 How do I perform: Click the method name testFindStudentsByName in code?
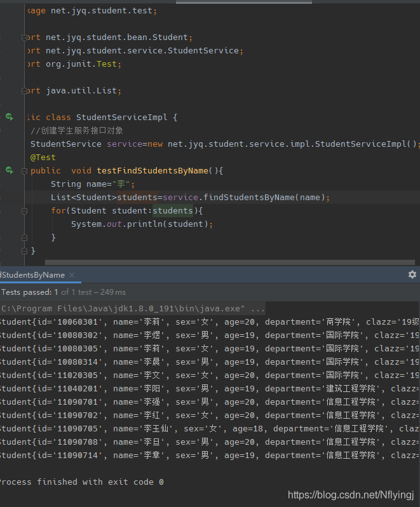click(152, 171)
